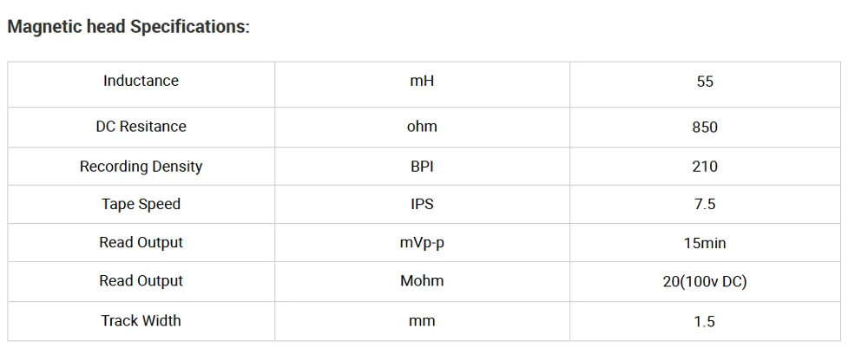Click the BPI unit cell
The width and height of the screenshot is (868, 361).
[x=422, y=167]
